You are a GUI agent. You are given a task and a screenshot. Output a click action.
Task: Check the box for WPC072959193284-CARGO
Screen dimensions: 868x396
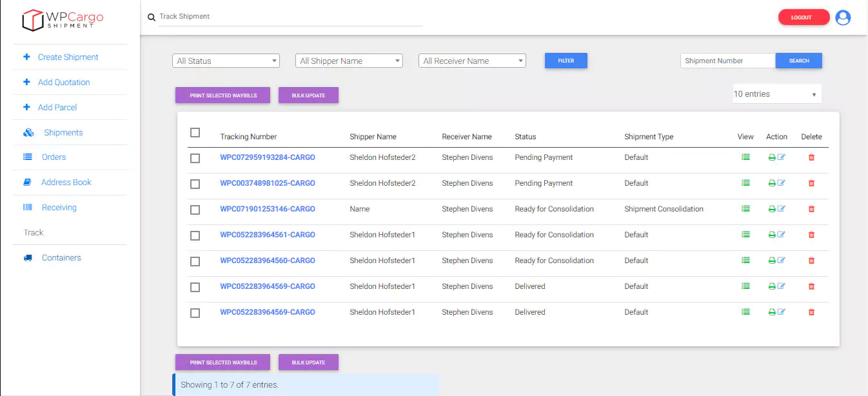click(x=195, y=158)
